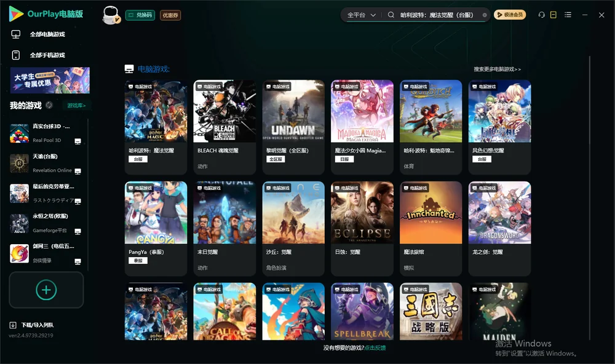
Task: Open the 优惠券 coupon button
Action: point(170,15)
